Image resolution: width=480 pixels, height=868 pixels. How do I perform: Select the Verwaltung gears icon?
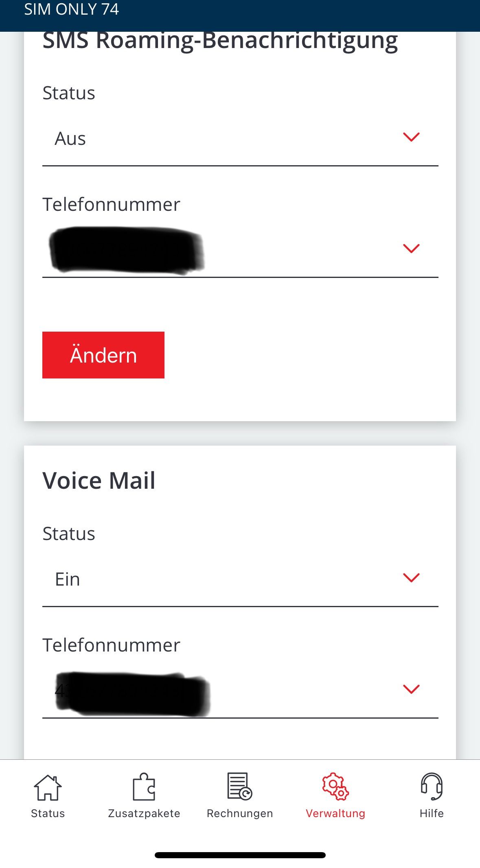click(x=335, y=787)
